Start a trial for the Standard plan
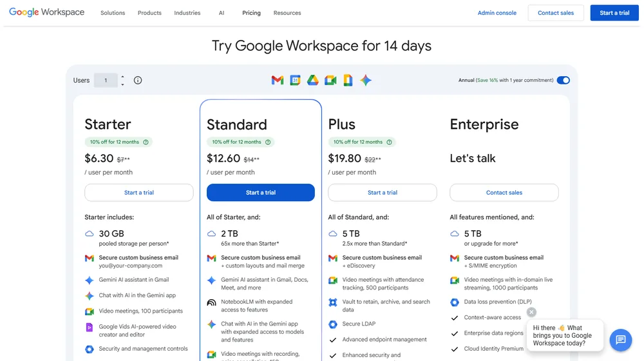644x361 pixels. coord(261,192)
